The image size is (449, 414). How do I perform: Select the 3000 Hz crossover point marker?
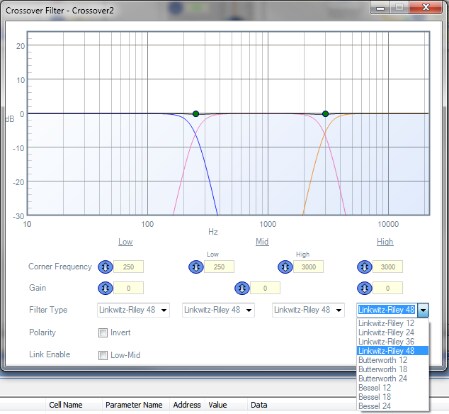[x=325, y=114]
